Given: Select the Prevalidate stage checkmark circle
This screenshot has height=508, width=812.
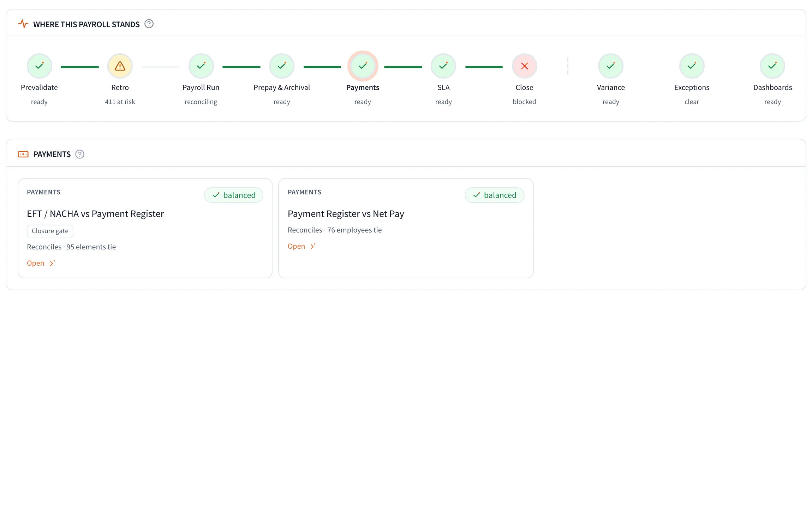Looking at the screenshot, I should [39, 66].
